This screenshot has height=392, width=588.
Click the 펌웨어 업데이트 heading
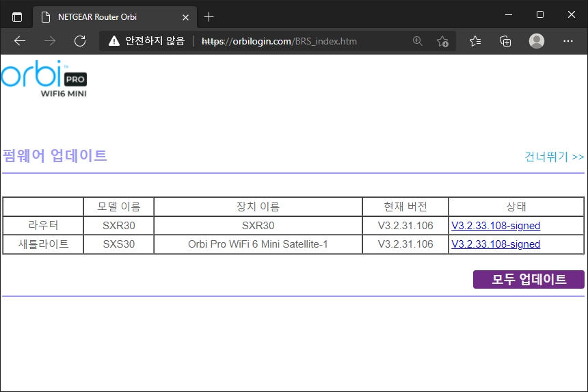tap(55, 156)
